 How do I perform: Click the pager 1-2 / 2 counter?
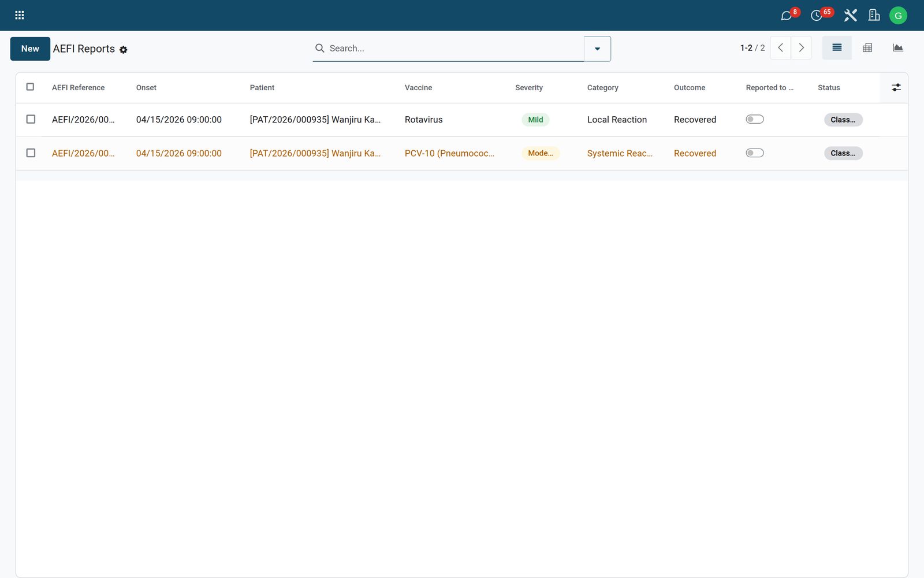tap(752, 48)
